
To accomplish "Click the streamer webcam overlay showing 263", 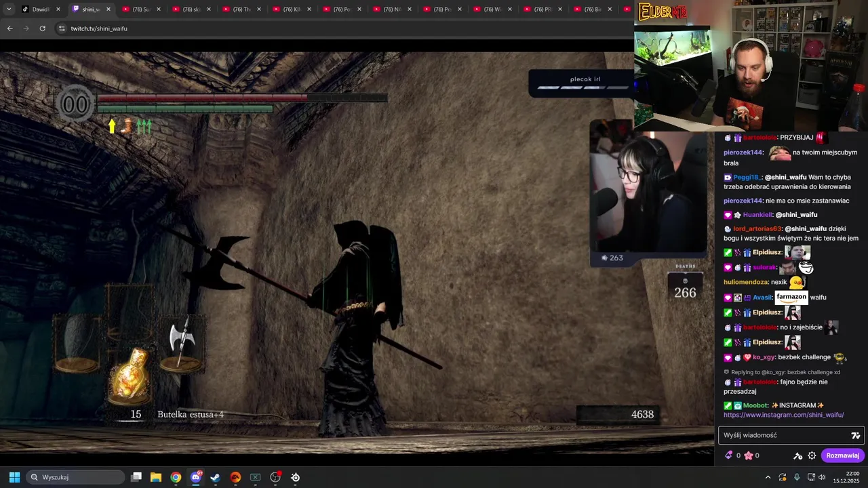I will (649, 193).
